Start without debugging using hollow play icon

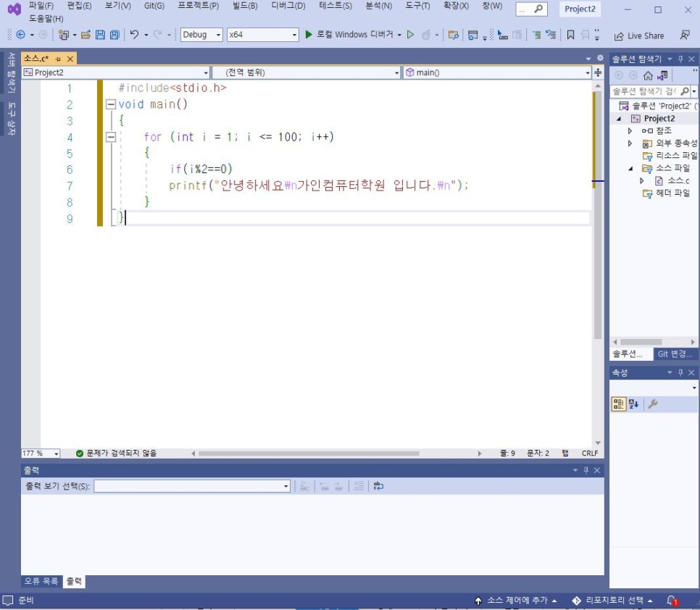click(x=411, y=34)
